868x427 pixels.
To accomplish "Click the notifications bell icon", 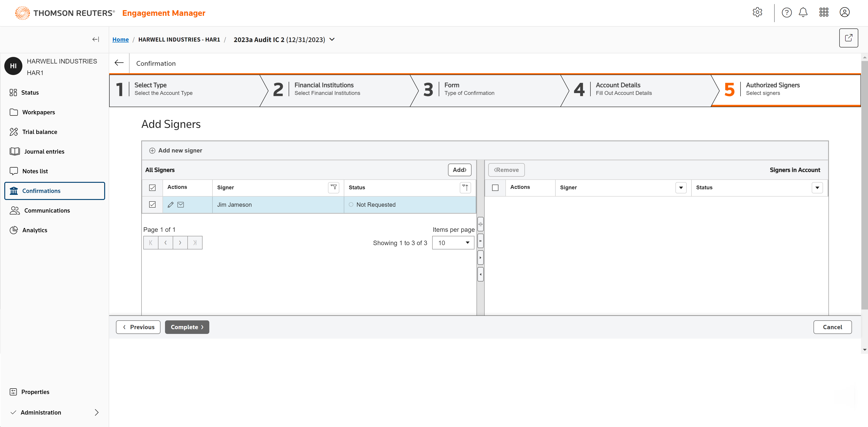I will 803,12.
